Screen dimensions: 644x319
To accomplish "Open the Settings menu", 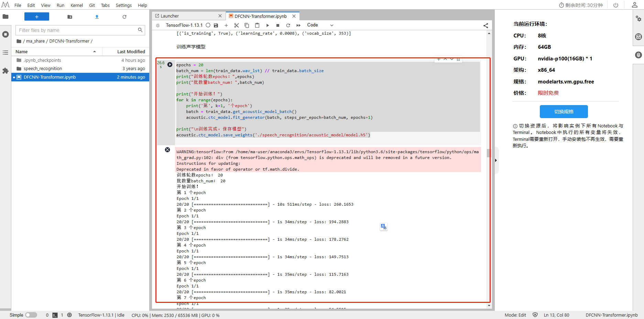I will [x=124, y=5].
